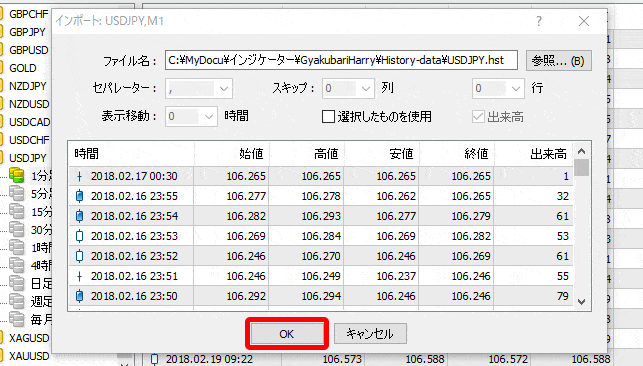
Task: Click the OK button in import dialog
Action: [287, 334]
